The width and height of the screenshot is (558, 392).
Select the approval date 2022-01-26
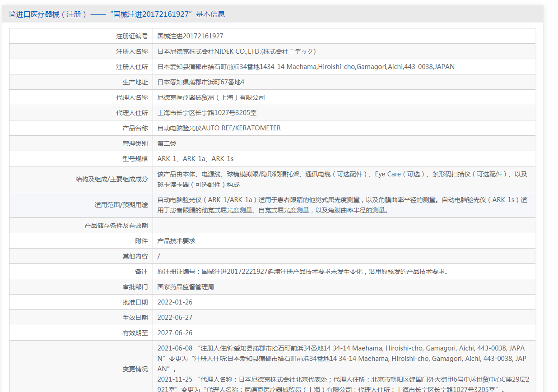point(175,302)
